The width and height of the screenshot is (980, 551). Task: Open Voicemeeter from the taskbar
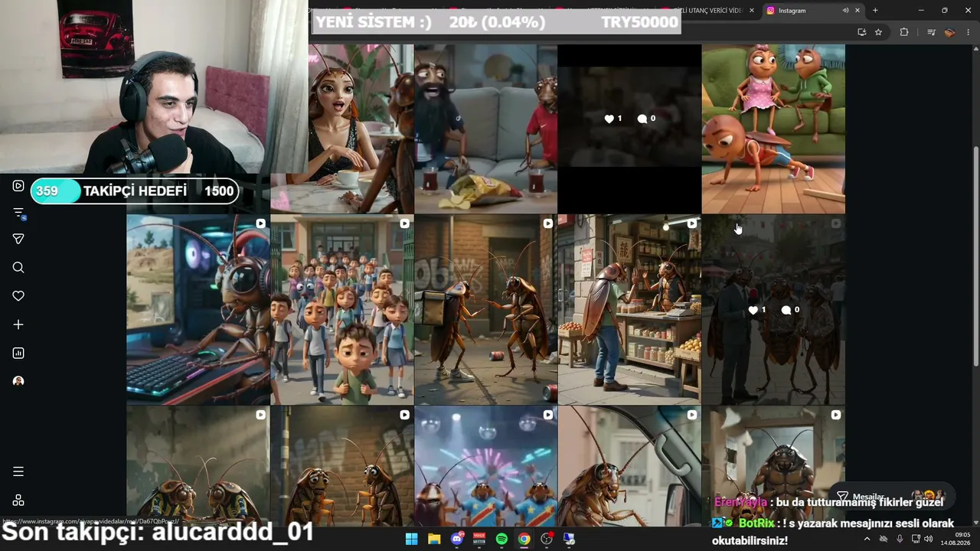point(479,539)
